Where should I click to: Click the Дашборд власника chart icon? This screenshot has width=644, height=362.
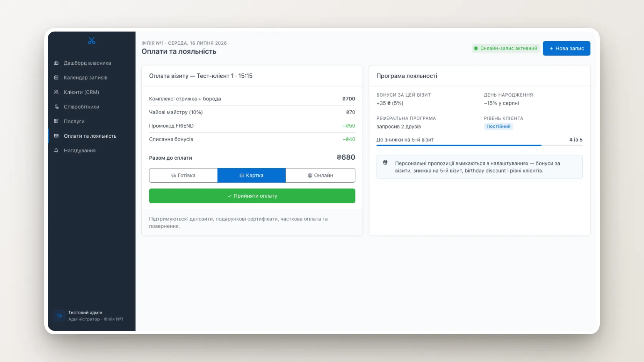click(x=56, y=63)
